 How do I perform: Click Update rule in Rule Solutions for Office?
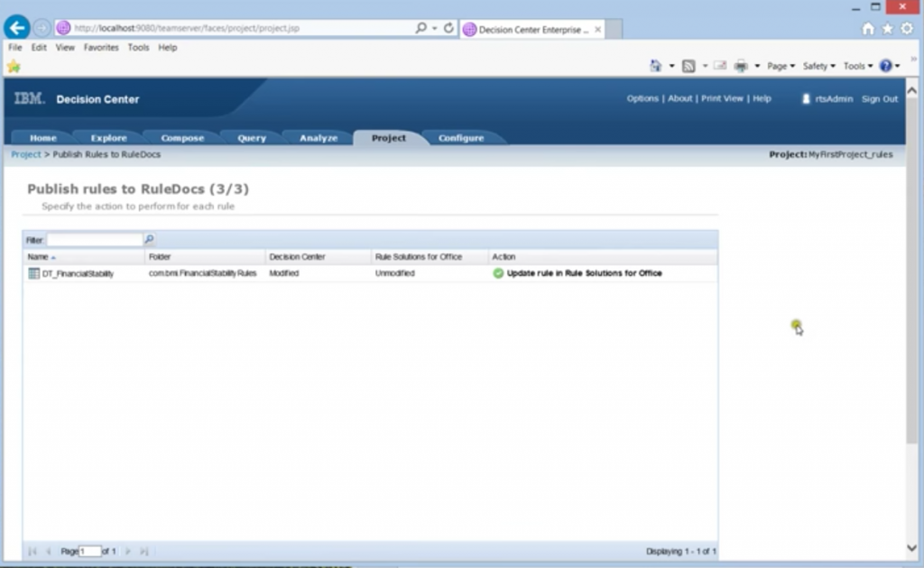[x=584, y=273]
